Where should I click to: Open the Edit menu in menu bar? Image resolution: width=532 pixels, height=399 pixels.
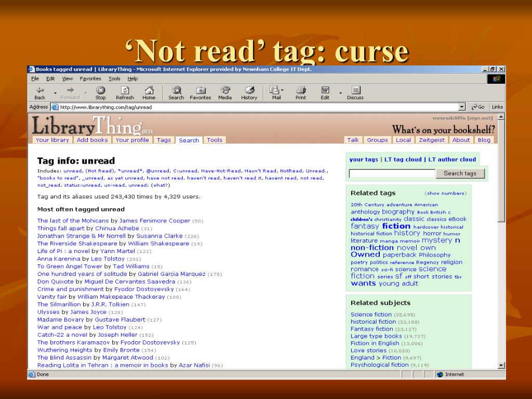tap(50, 79)
